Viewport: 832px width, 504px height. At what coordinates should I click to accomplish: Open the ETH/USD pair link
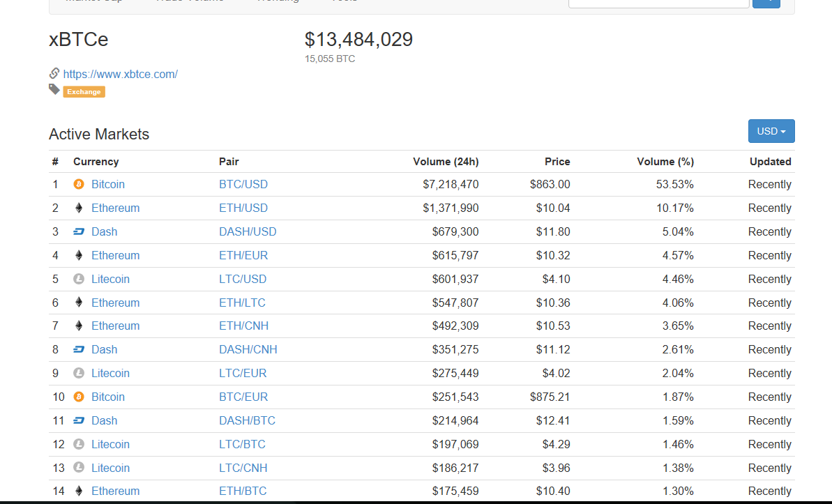coord(243,208)
